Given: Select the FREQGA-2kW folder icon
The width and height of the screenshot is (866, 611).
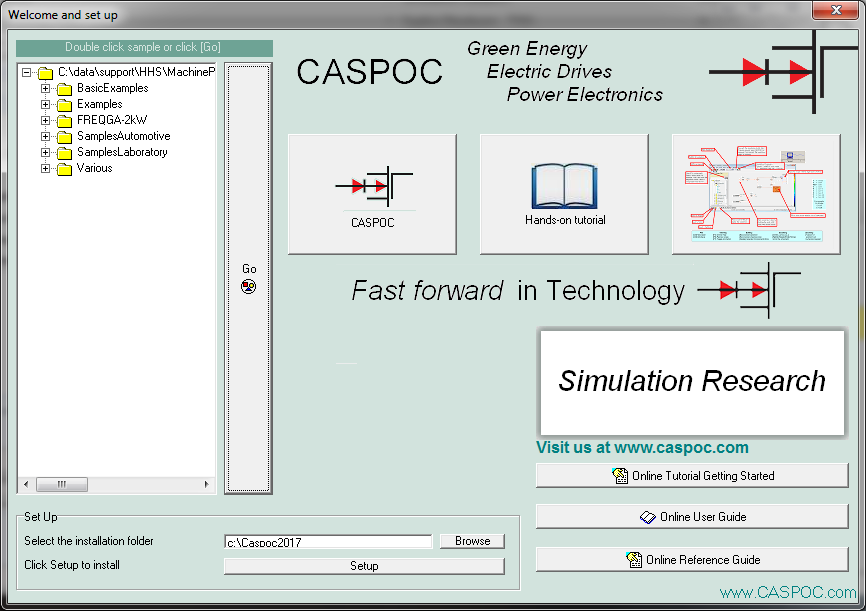Looking at the screenshot, I should 65,121.
